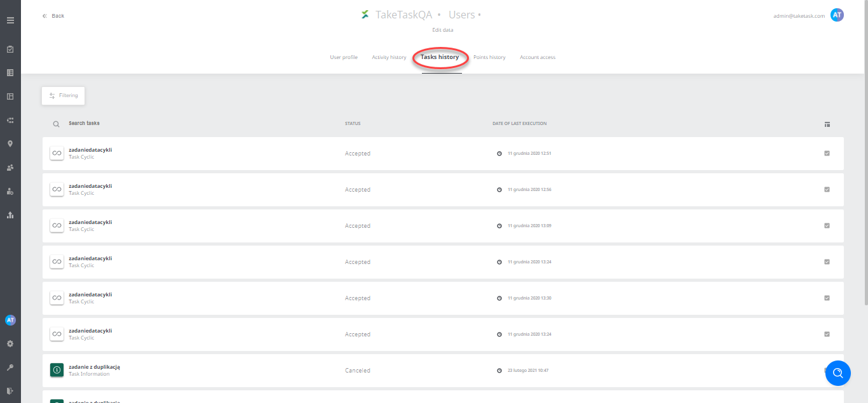Open the users group icon in sidebar

pyautogui.click(x=10, y=168)
